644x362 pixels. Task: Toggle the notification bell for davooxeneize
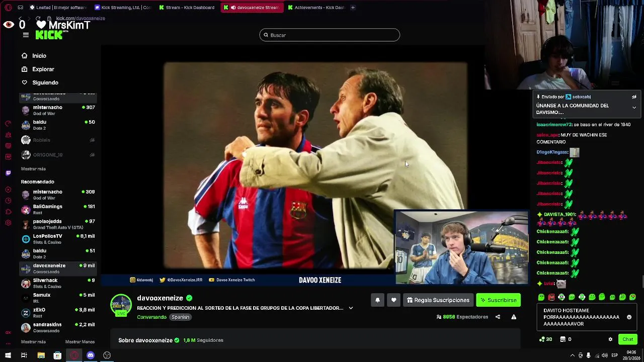point(377,300)
